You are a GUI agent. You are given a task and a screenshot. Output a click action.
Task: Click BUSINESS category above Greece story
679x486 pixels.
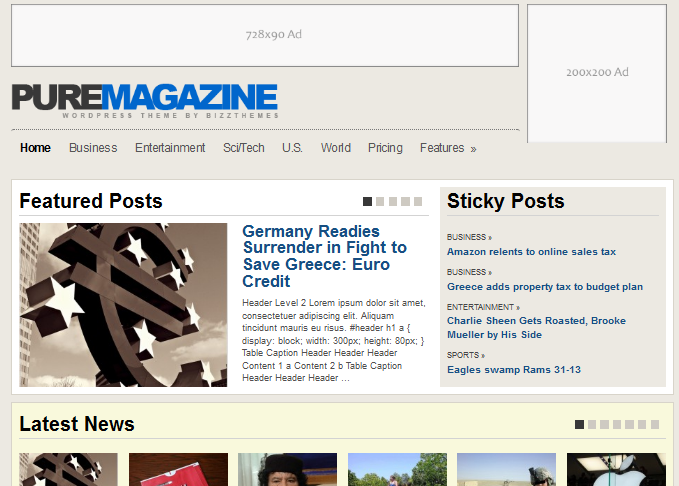469,272
